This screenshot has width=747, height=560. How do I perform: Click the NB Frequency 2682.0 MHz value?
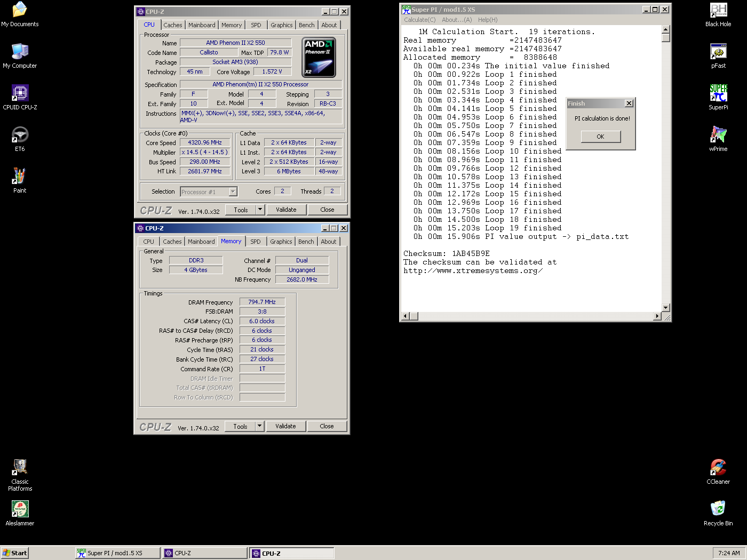point(302,279)
